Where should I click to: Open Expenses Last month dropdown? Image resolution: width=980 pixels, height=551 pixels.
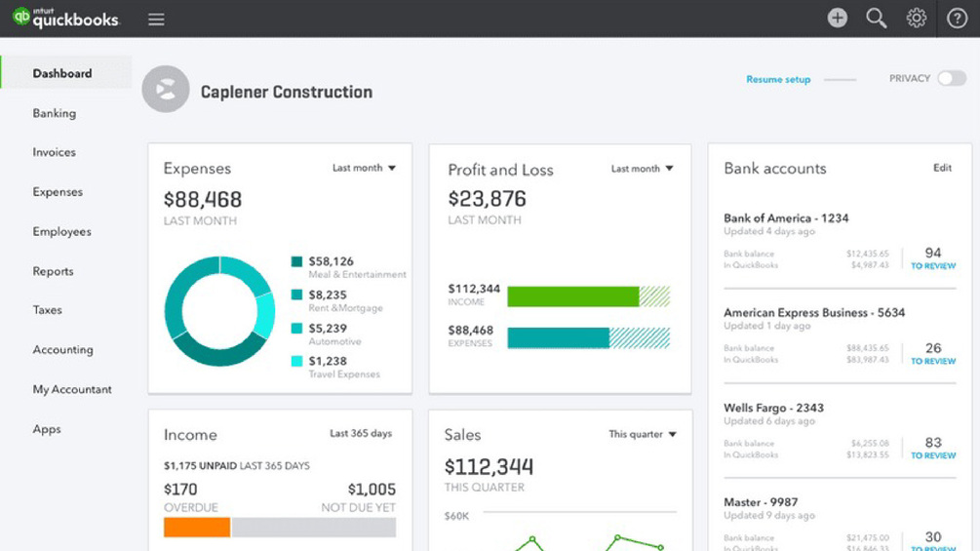pos(365,168)
